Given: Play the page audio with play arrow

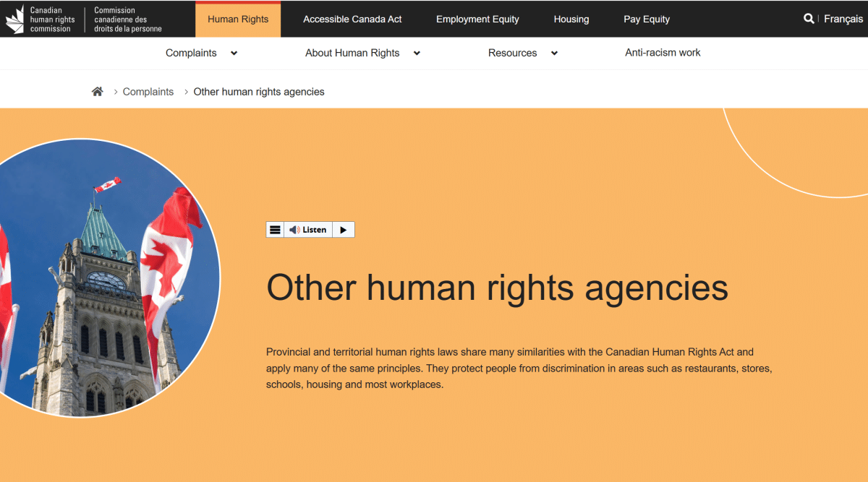Looking at the screenshot, I should pos(344,230).
